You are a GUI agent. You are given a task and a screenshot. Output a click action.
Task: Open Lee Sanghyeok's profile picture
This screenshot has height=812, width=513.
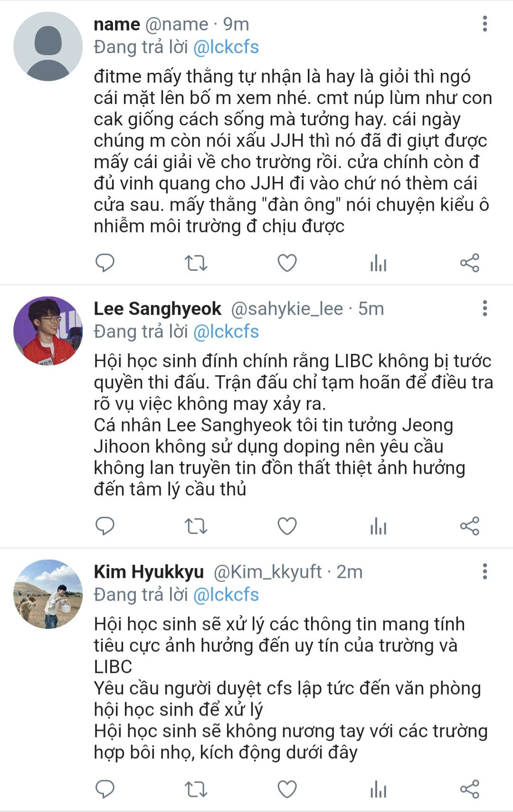tap(48, 331)
